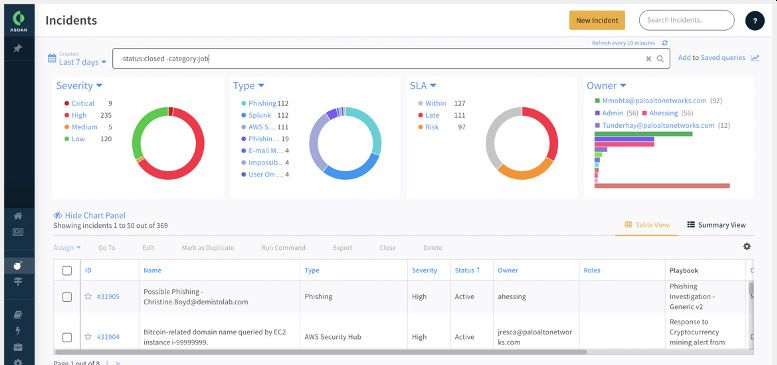
Task: Open incident link #31904
Action: click(x=108, y=337)
